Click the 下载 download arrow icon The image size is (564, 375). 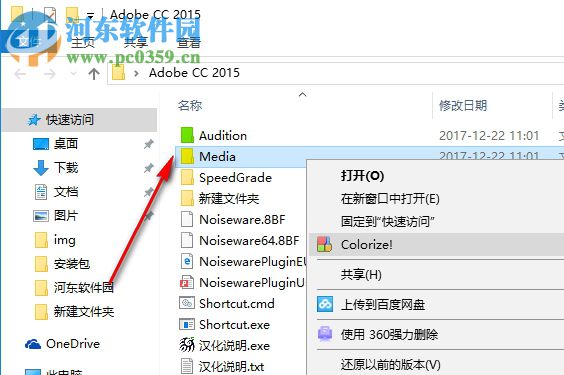tap(41, 168)
